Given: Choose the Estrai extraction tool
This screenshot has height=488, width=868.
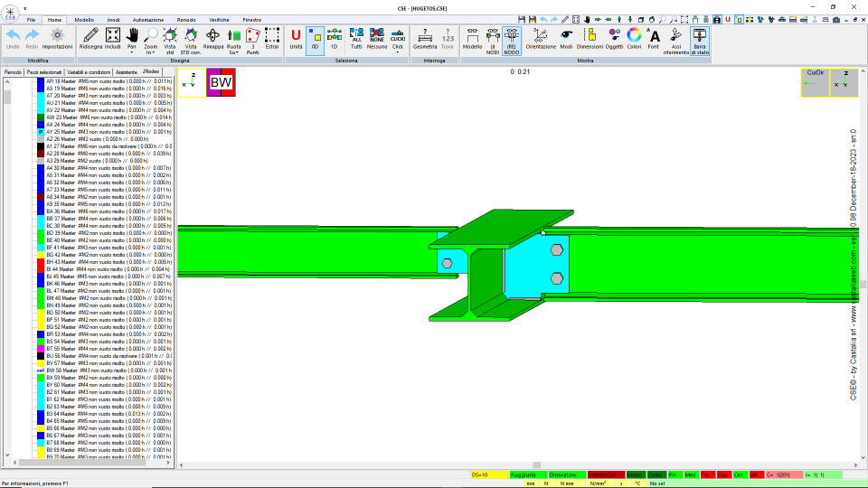Looking at the screenshot, I should (x=272, y=39).
